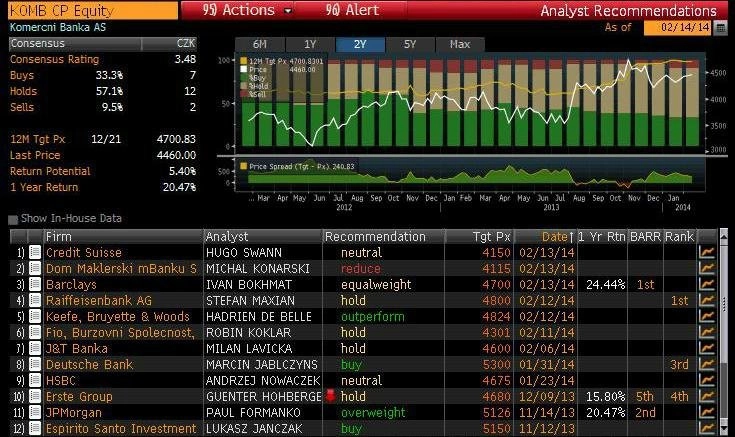Viewport: 735px width, 437px height.
Task: Sort by BARR column header
Action: pyautogui.click(x=645, y=236)
